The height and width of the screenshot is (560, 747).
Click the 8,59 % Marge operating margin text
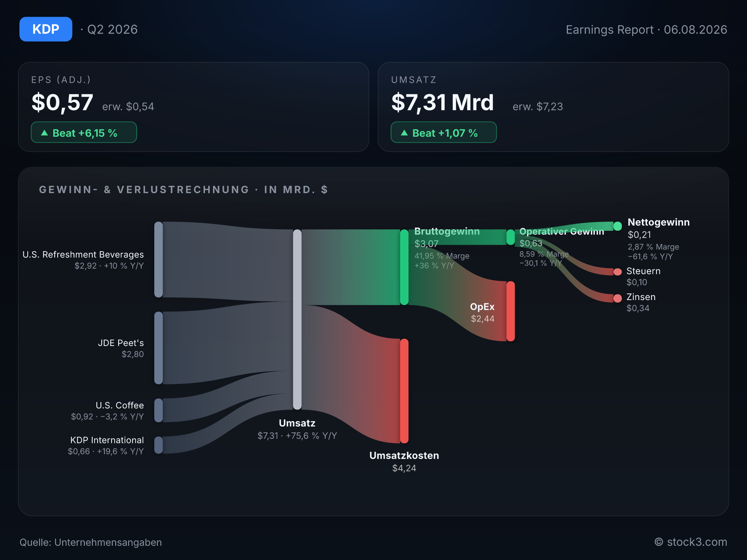pyautogui.click(x=544, y=254)
